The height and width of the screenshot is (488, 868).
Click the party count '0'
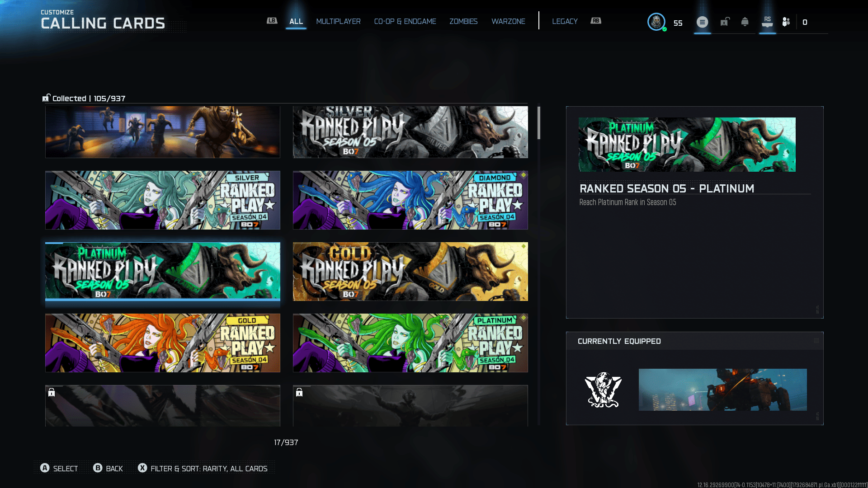tap(805, 22)
